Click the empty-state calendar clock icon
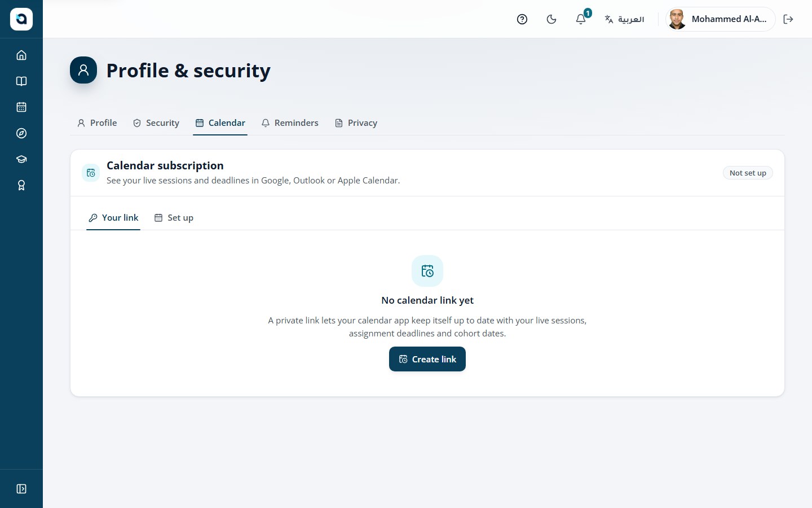This screenshot has height=508, width=812. (427, 271)
